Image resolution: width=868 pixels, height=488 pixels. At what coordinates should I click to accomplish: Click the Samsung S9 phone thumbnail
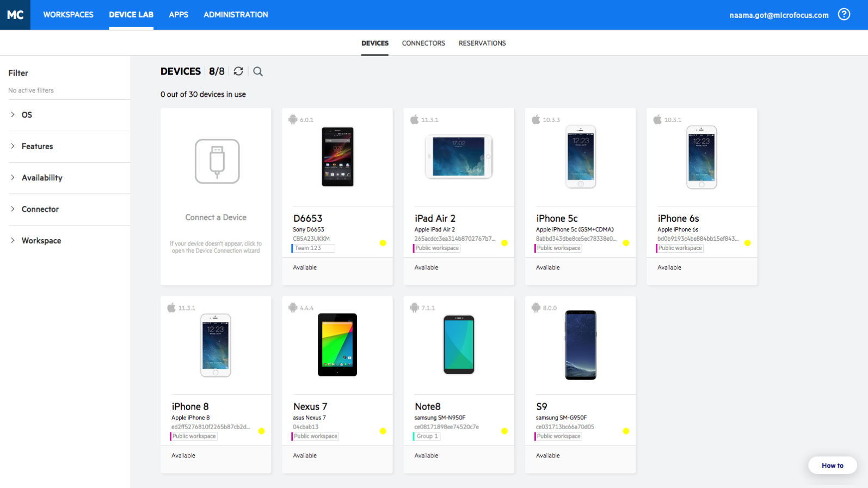581,345
